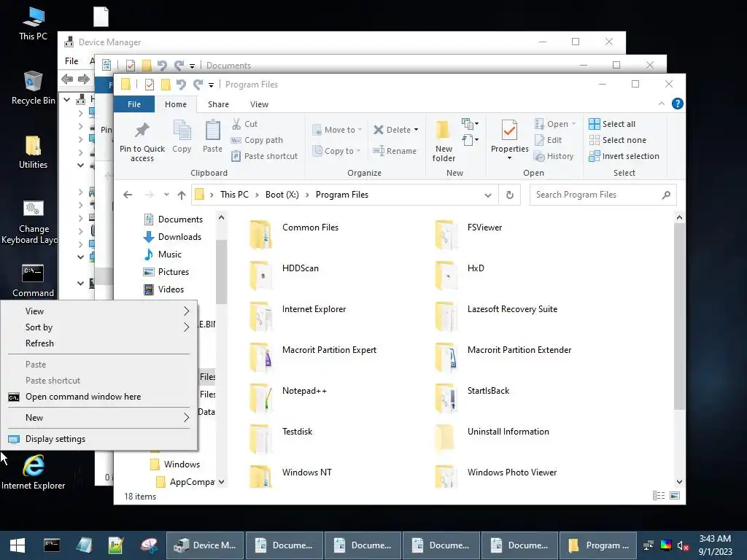Select Macrorit Partition Expert folder

(x=312, y=357)
